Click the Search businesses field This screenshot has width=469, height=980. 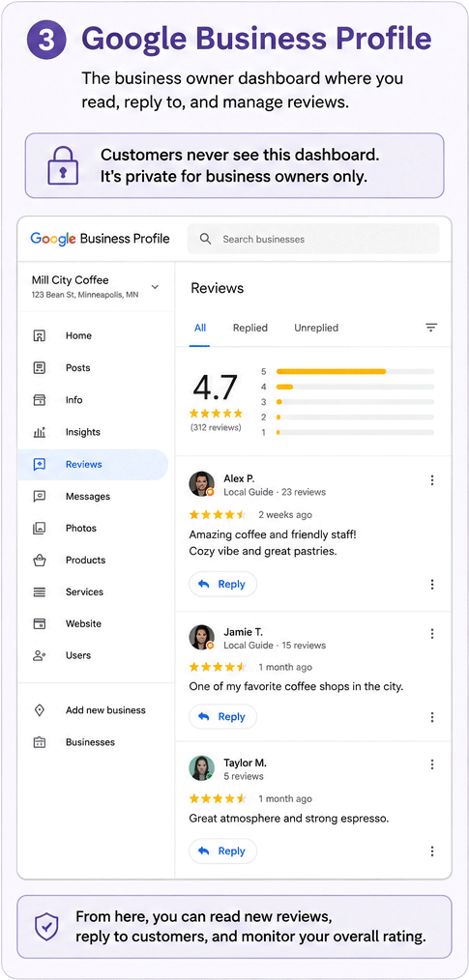313,239
